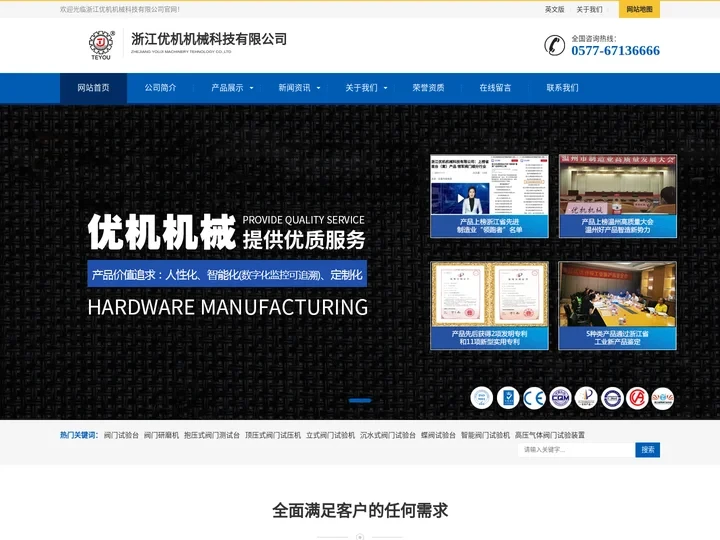Click the 0577-67136666 hotline number

(x=615, y=51)
